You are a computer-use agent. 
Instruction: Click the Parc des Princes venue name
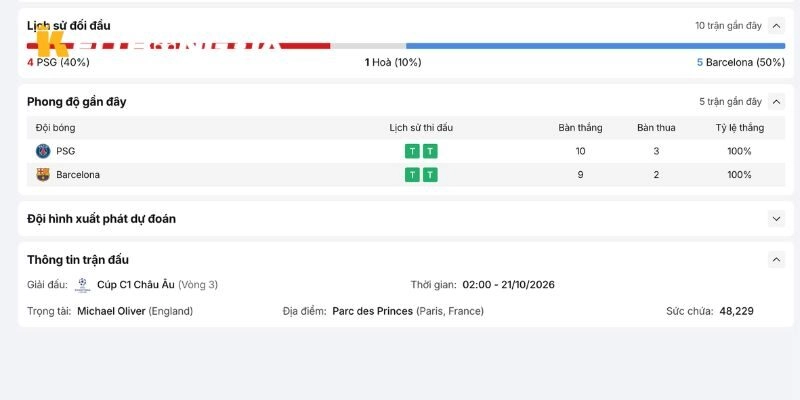point(372,311)
